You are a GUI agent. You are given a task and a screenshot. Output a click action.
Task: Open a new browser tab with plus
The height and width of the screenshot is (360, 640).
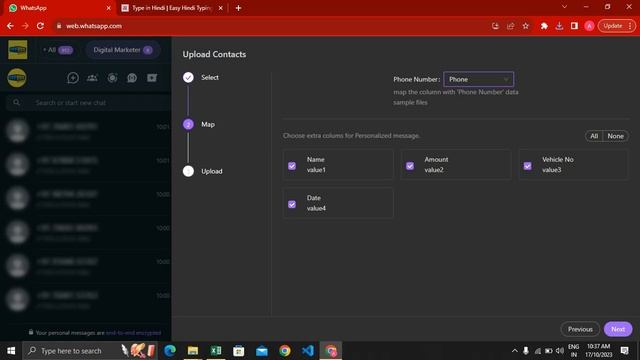pos(238,8)
